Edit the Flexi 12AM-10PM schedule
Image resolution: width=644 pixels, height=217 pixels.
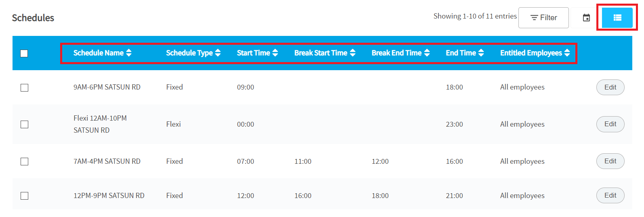[x=610, y=124]
